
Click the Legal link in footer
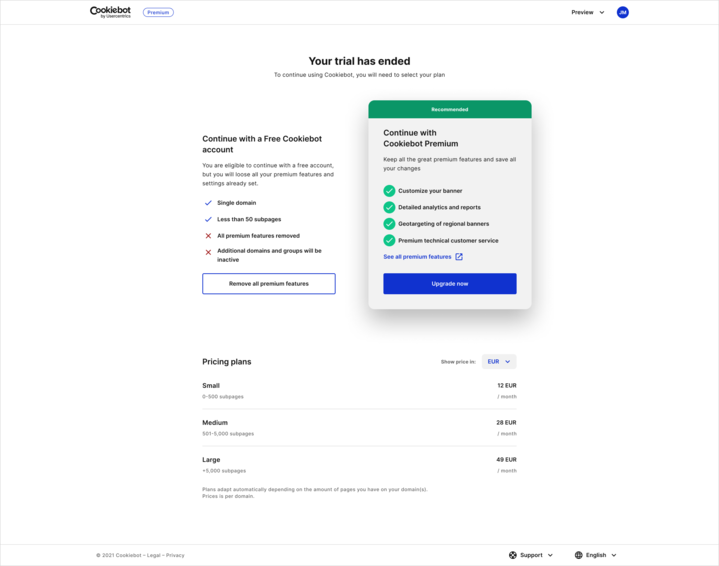coord(154,555)
